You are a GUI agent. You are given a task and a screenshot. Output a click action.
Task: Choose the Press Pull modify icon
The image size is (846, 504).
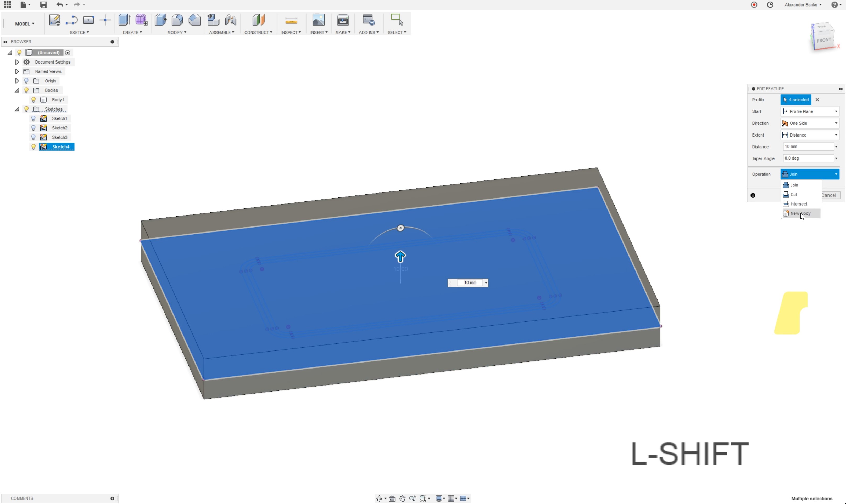click(x=160, y=20)
